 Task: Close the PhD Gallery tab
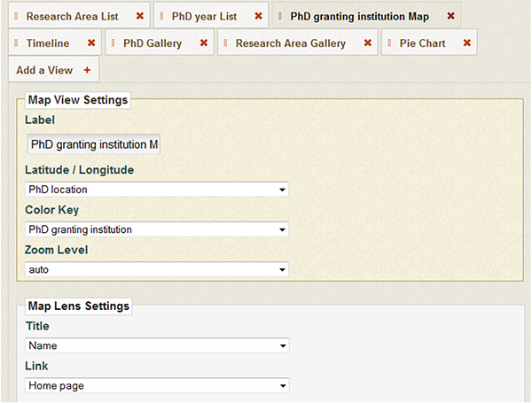[x=204, y=43]
